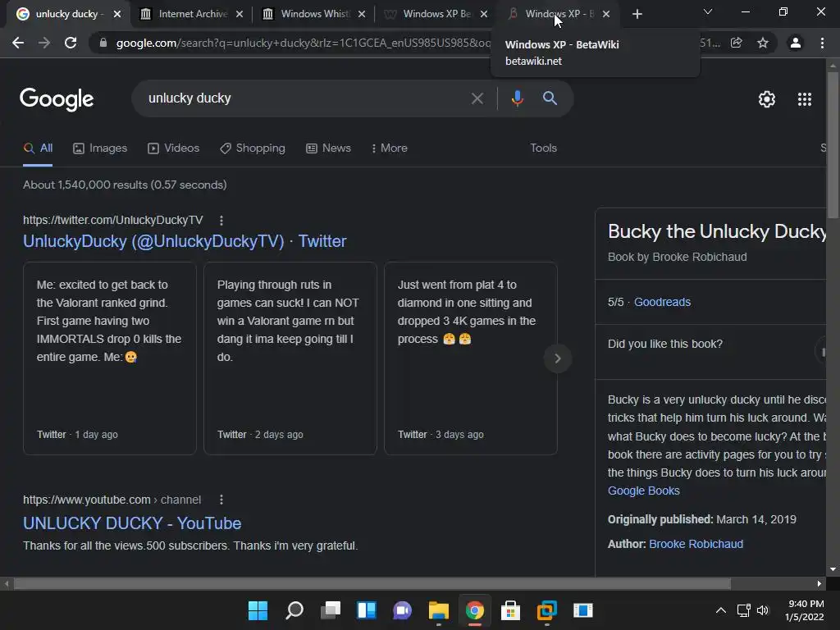Select the Shopping search filter

(253, 148)
